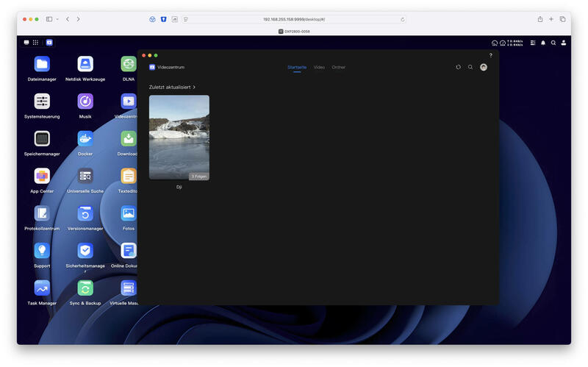Show desktop notifications bell
The height and width of the screenshot is (367, 588).
543,43
